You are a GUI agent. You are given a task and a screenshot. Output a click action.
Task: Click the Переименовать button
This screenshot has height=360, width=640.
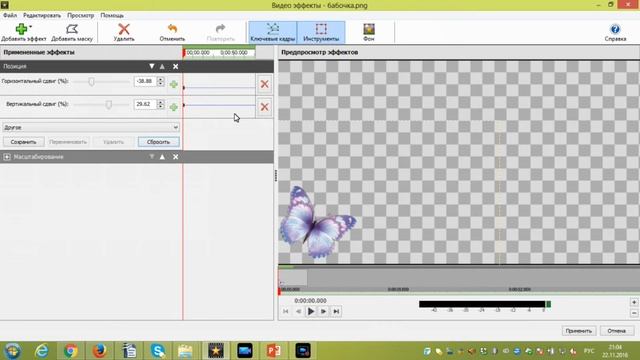coord(68,142)
